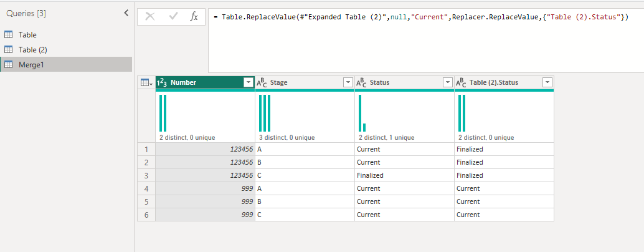Click the fx insert step icon

[x=194, y=16]
